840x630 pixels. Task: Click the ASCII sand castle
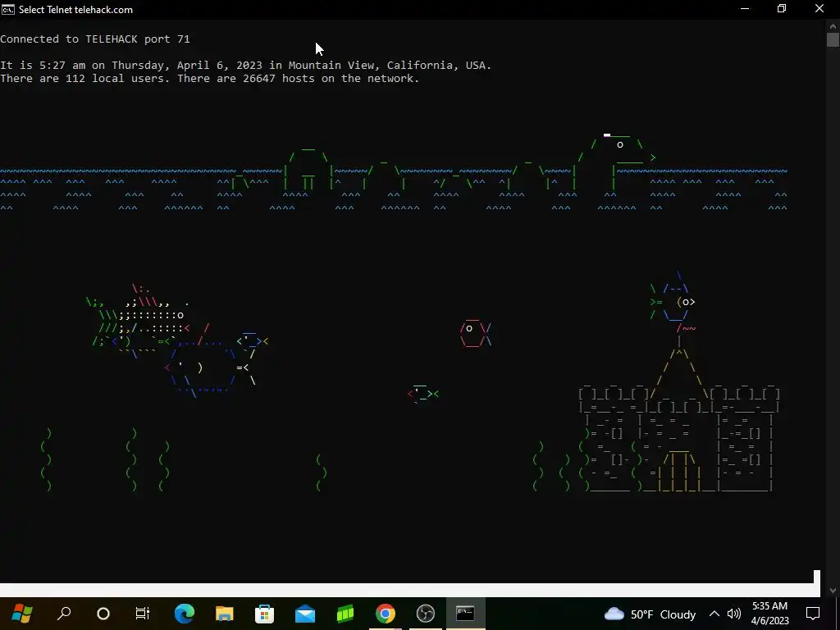[678, 419]
